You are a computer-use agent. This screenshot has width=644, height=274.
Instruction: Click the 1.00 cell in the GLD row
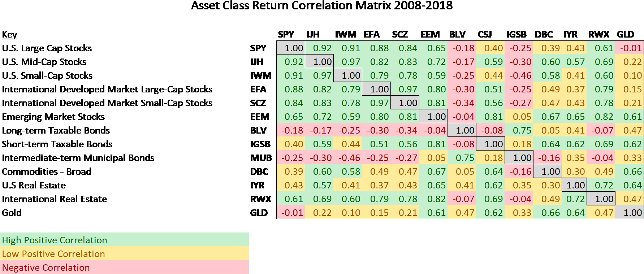tap(630, 213)
